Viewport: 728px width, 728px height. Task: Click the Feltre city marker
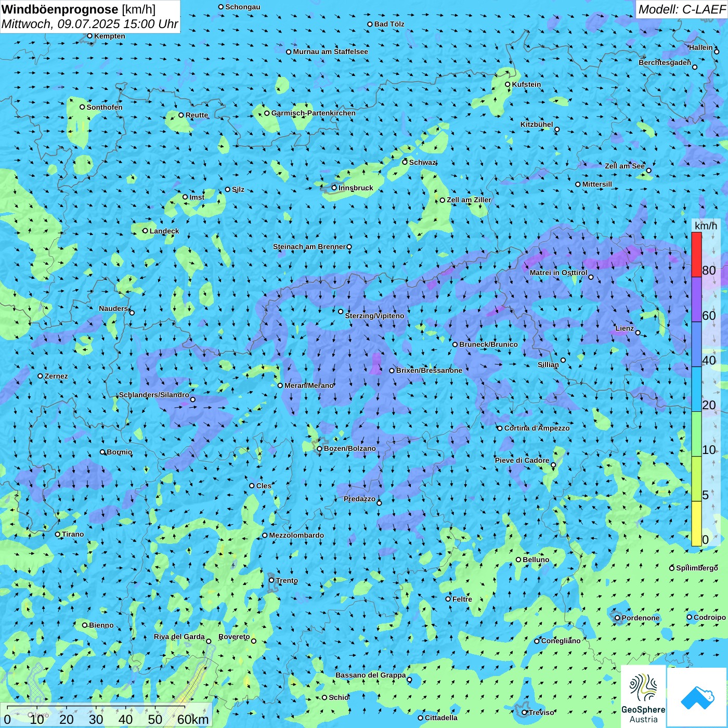tap(448, 599)
